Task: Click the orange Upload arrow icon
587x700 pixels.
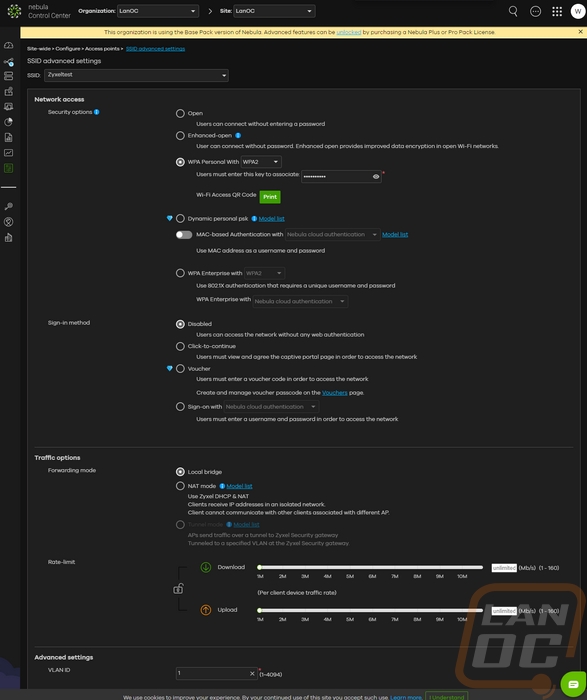Action: pyautogui.click(x=206, y=610)
